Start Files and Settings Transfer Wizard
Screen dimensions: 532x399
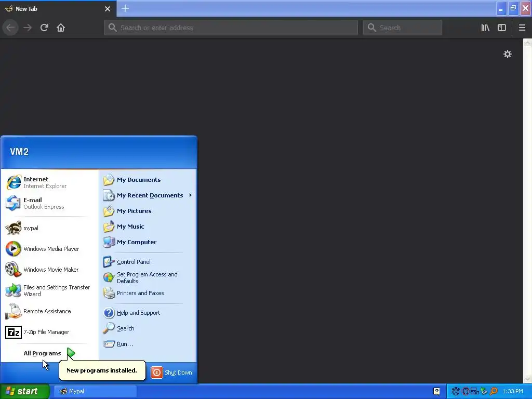49,290
